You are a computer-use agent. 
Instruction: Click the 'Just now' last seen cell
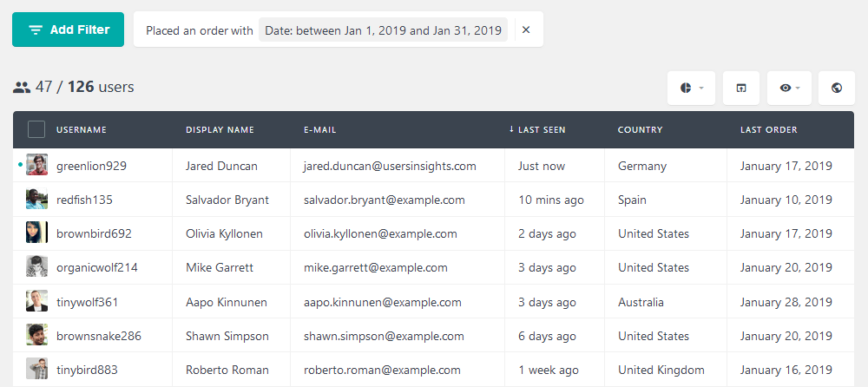[542, 166]
